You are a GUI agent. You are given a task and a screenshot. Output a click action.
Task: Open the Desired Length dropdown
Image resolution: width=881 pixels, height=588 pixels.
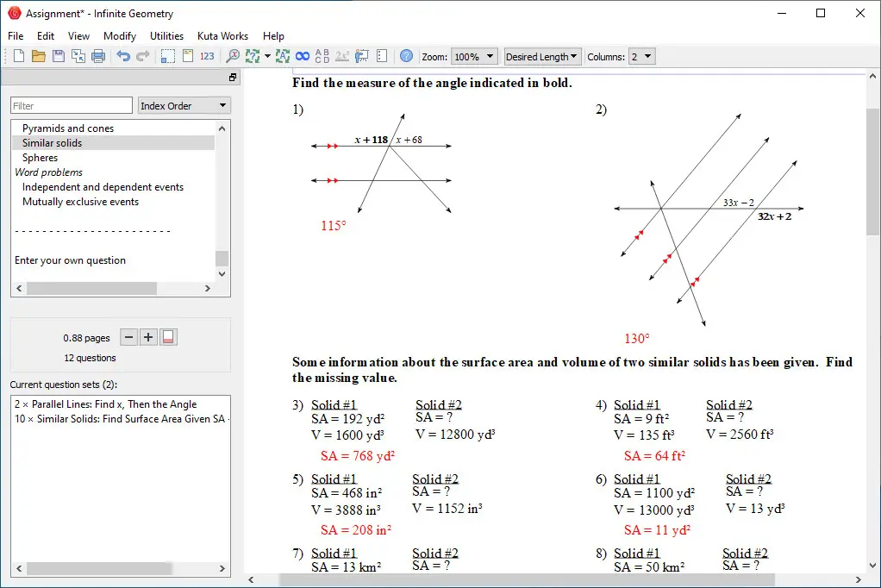click(541, 57)
